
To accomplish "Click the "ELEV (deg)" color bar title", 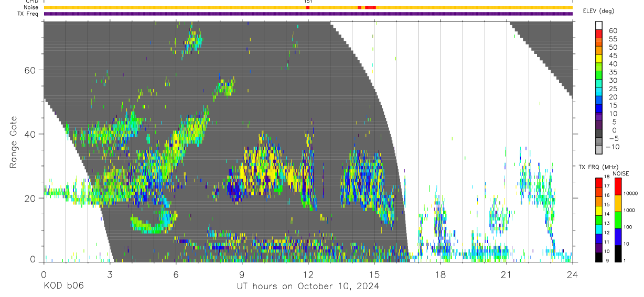I will [598, 11].
